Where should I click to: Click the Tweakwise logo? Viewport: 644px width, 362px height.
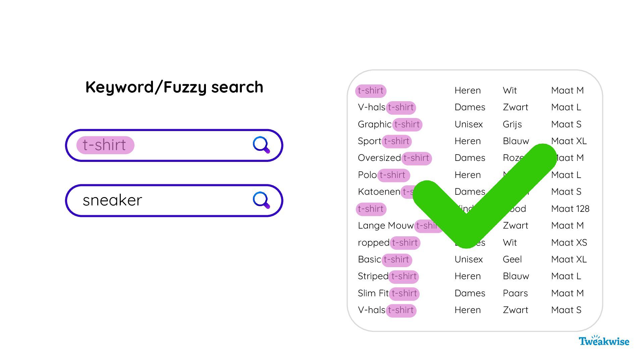(604, 341)
